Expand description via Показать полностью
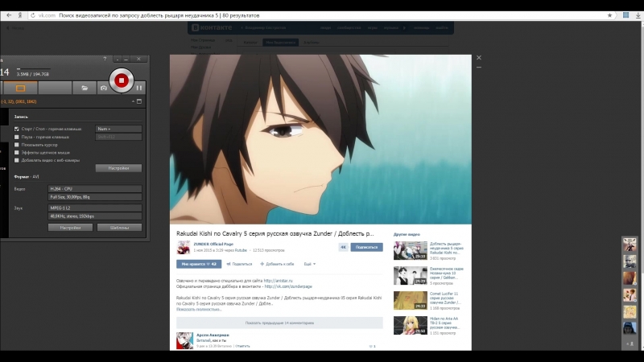 [x=199, y=310]
